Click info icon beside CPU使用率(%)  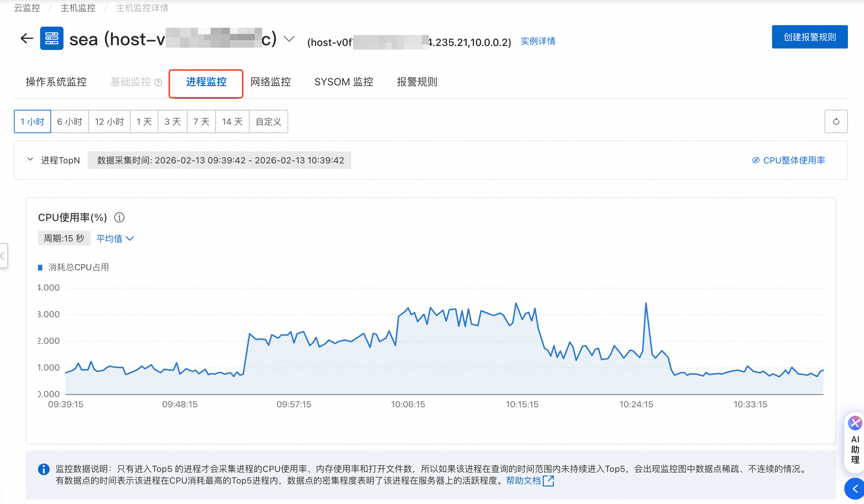click(119, 218)
